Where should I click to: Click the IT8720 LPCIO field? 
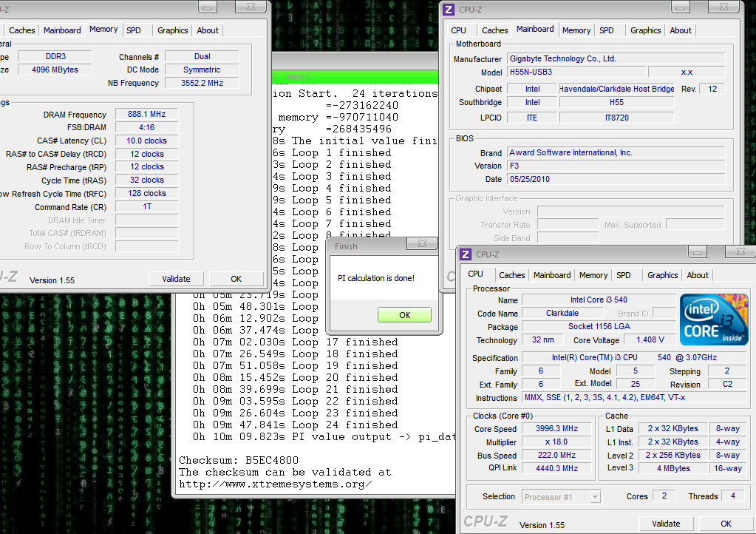coord(616,117)
